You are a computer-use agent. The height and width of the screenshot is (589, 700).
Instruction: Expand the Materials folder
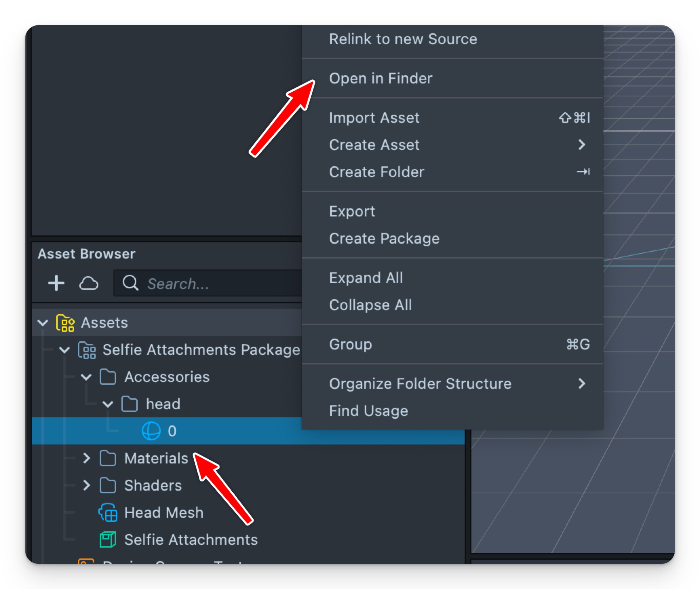86,458
